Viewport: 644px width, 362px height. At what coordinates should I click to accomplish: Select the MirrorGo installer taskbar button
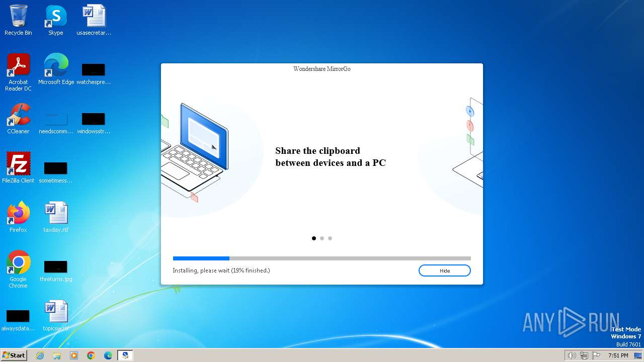tap(125, 355)
